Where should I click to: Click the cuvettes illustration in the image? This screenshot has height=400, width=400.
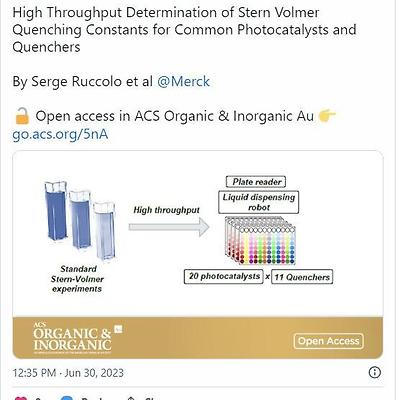pyautogui.click(x=80, y=220)
